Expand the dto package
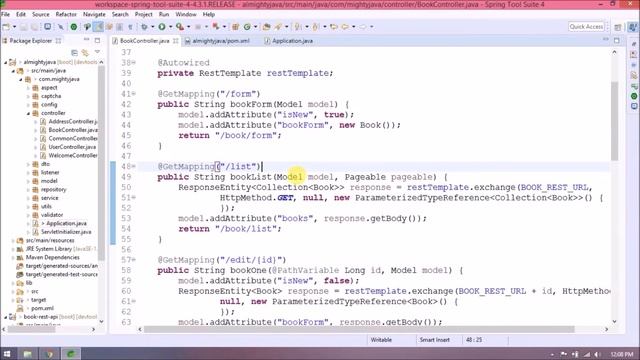 coord(28,164)
